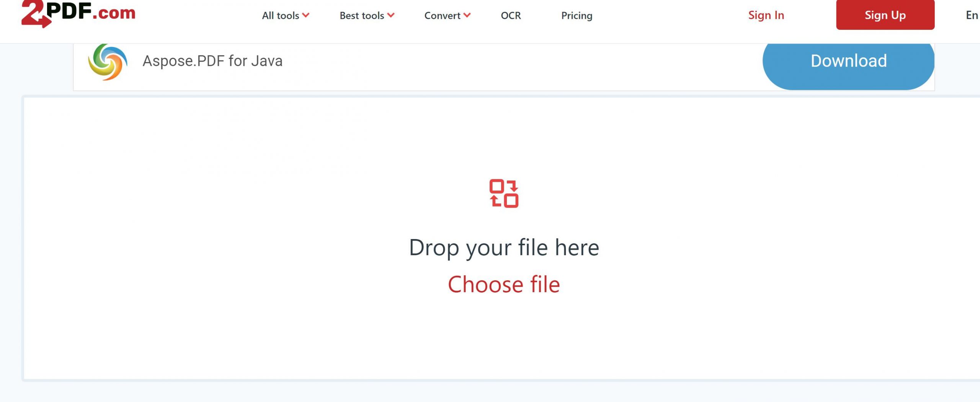Open the OCR tool page
The width and height of the screenshot is (980, 402).
click(x=511, y=16)
